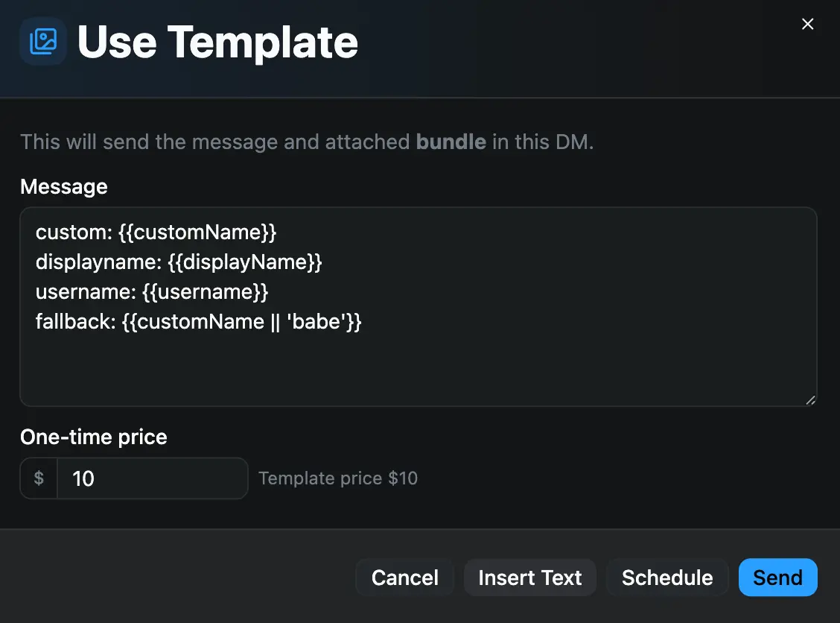The height and width of the screenshot is (623, 840).
Task: Click Insert Text
Action: pyautogui.click(x=529, y=577)
